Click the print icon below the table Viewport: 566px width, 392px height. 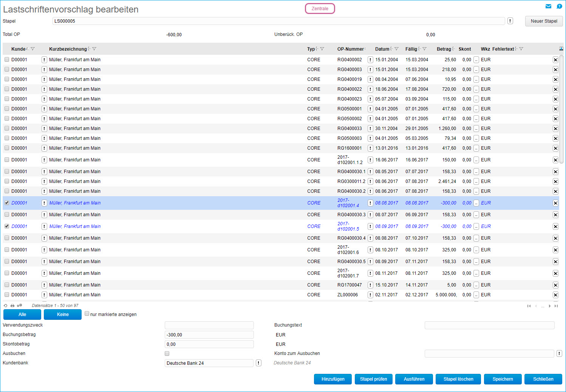coord(12,306)
